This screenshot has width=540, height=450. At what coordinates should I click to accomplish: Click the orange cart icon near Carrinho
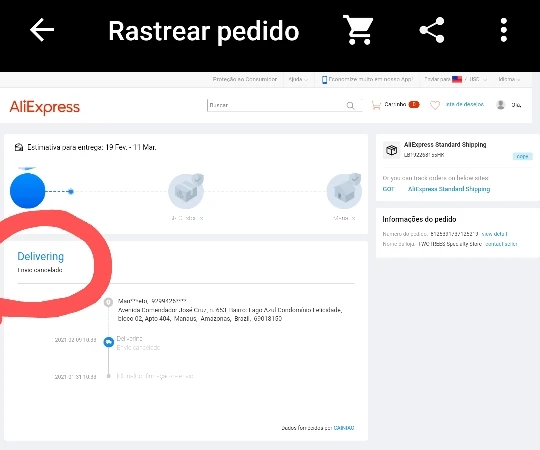click(x=376, y=105)
